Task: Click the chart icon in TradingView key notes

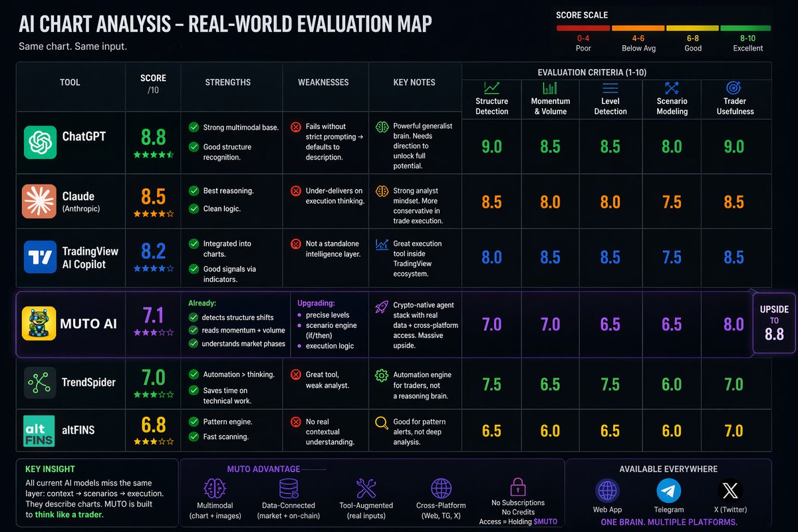Action: (x=382, y=244)
